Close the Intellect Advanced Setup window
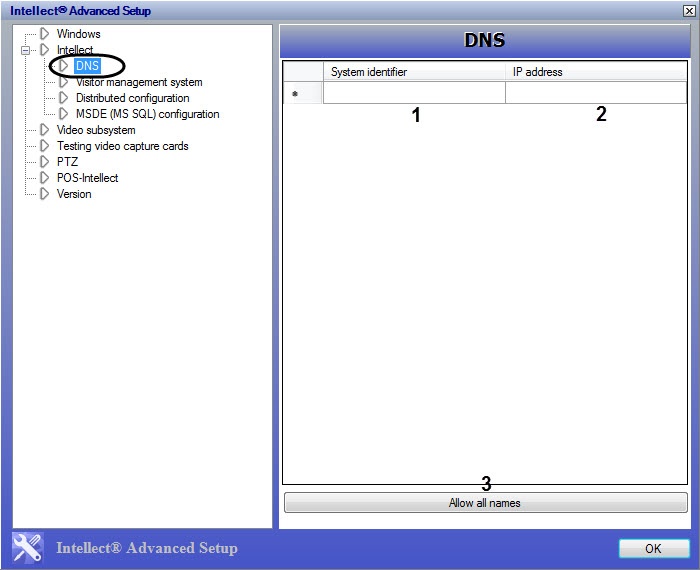700x570 pixels. coord(689,11)
